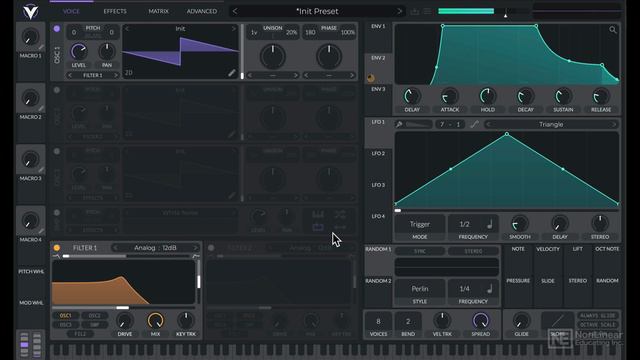Click the voice Spread knob
The height and width of the screenshot is (360, 640).
click(x=480, y=321)
